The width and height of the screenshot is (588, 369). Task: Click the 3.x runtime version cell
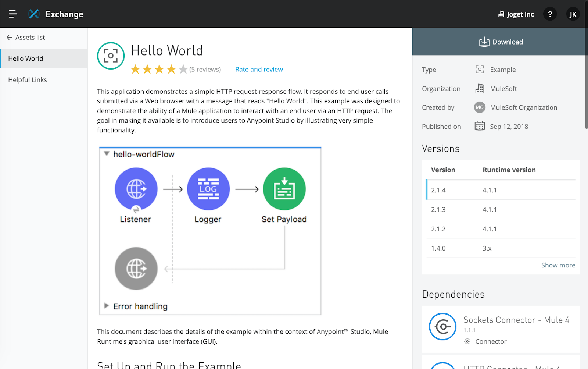point(487,248)
